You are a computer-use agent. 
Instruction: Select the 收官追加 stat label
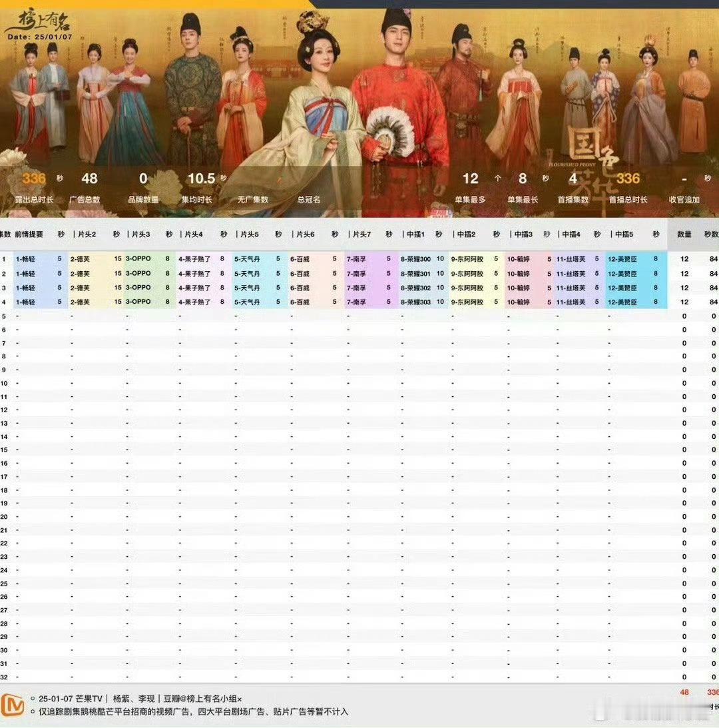pos(684,200)
